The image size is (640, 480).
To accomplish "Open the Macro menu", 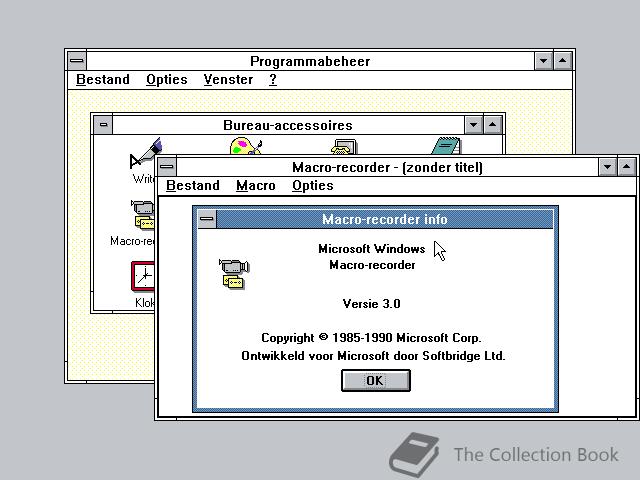I will (x=256, y=185).
